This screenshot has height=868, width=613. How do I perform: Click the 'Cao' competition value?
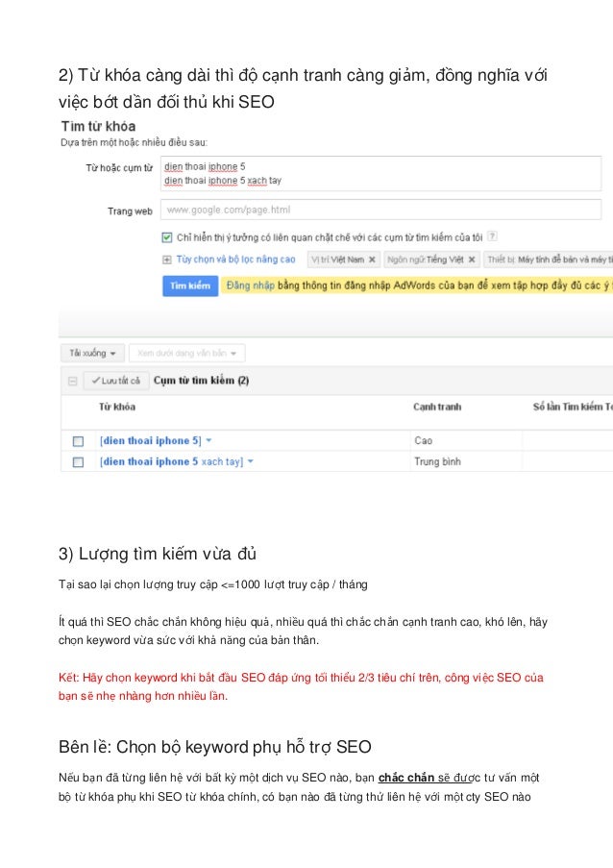pos(423,440)
